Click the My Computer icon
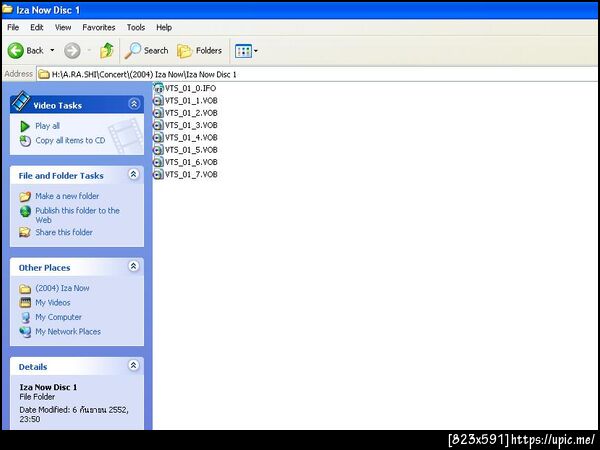The height and width of the screenshot is (450, 600). (x=25, y=318)
